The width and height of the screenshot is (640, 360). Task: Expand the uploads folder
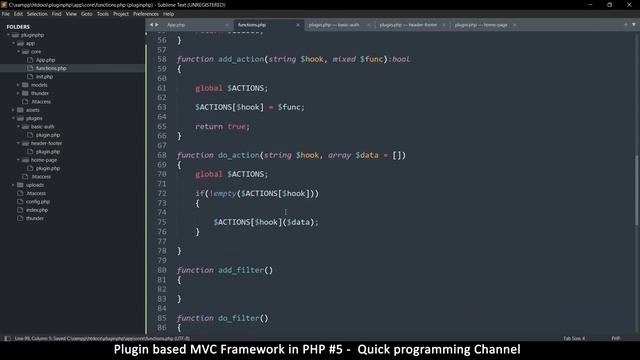coord(13,185)
